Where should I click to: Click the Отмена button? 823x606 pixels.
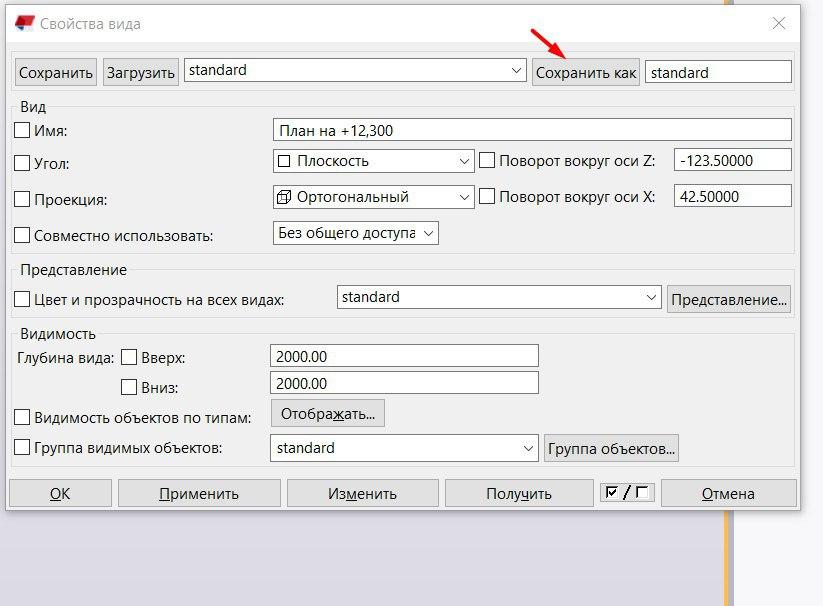pos(729,493)
